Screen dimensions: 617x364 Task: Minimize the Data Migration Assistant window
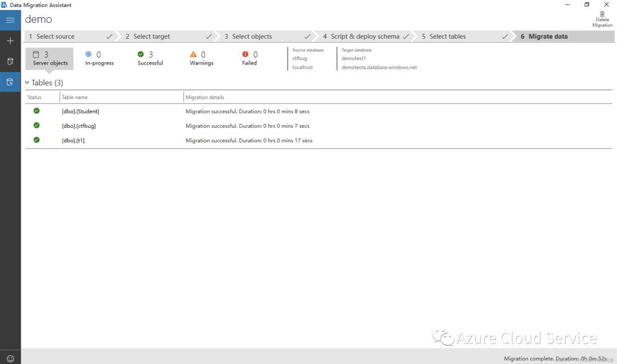567,5
